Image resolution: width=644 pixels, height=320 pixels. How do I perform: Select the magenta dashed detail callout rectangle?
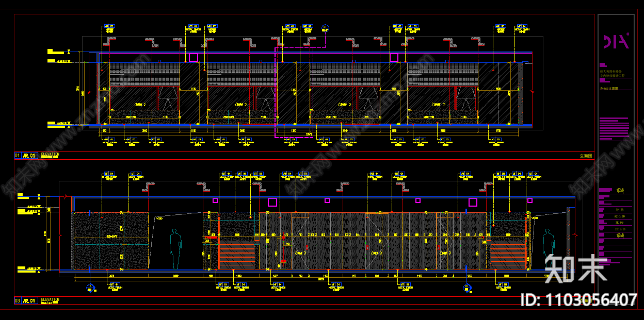pyautogui.click(x=294, y=92)
